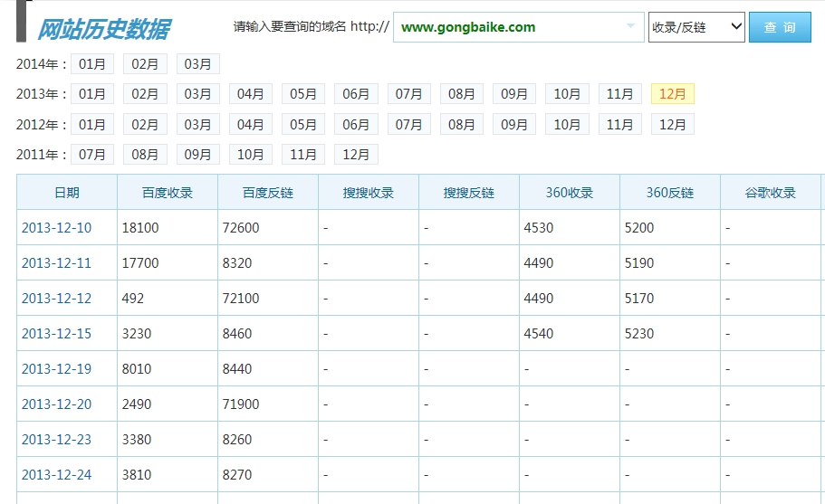Select 2011年 09月 tab
The width and height of the screenshot is (825, 504).
pyautogui.click(x=197, y=155)
